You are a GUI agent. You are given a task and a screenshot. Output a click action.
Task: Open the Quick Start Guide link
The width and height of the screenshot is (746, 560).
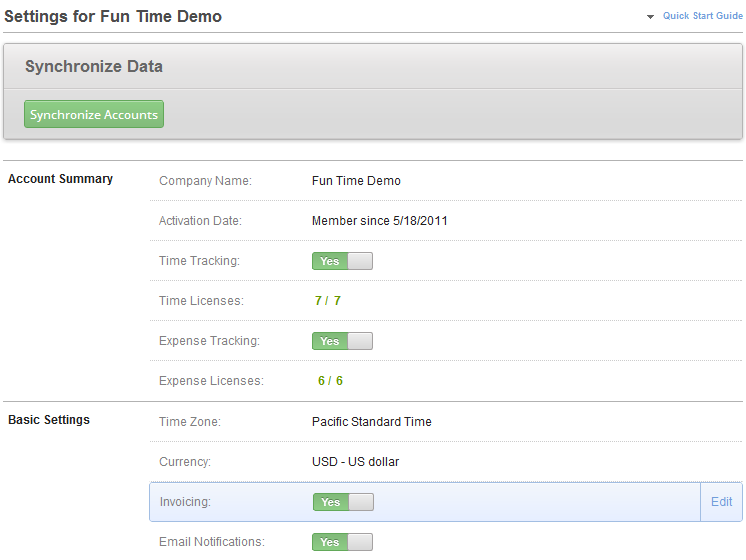click(x=702, y=16)
